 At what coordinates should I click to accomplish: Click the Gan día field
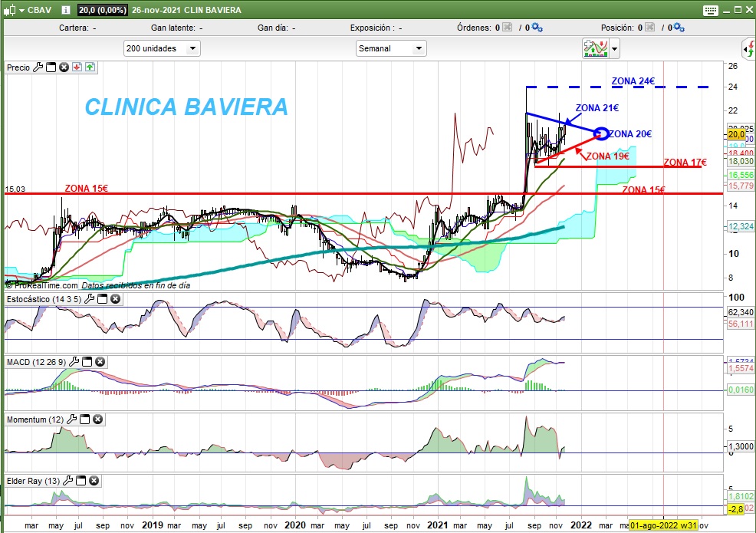point(276,28)
